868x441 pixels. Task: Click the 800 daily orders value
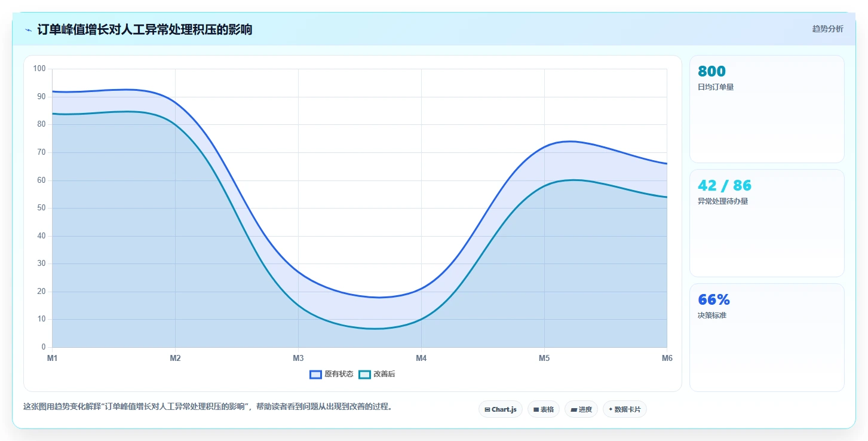click(711, 72)
